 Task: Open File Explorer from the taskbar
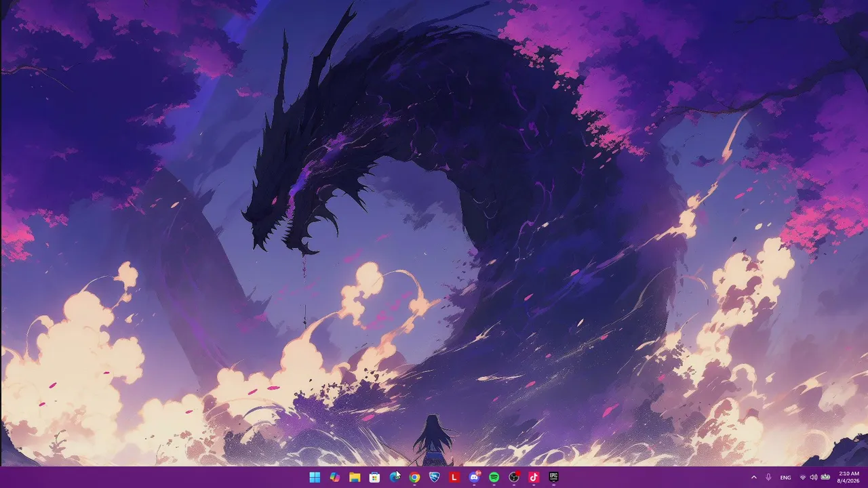click(x=355, y=477)
